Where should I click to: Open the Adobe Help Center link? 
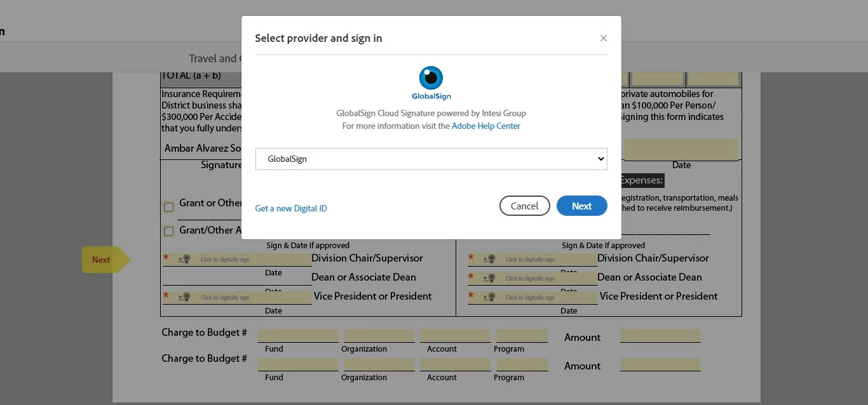[x=485, y=126]
